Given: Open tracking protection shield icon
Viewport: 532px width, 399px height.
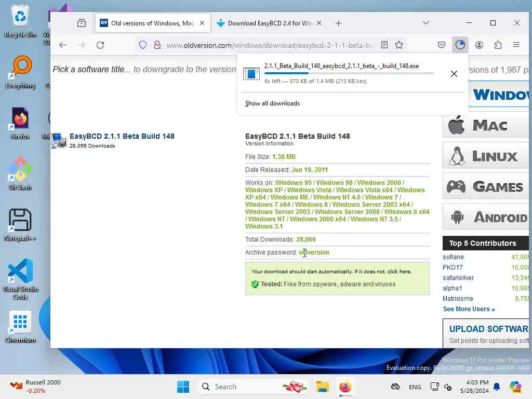Looking at the screenshot, I should 143,45.
